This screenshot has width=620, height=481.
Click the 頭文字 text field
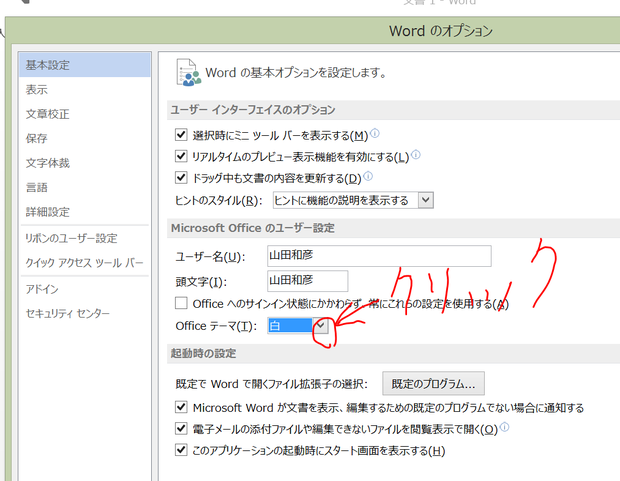(x=308, y=281)
